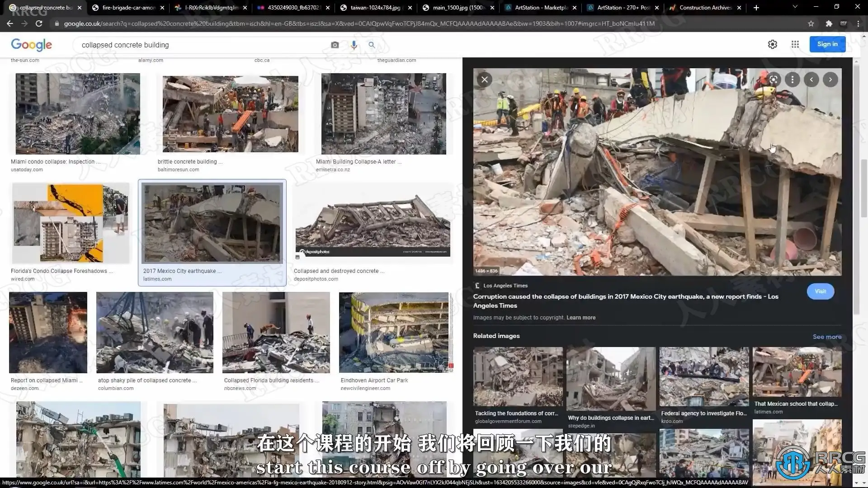Viewport: 868px width, 488px height.
Task: Show previous image with left arrow
Action: click(811, 80)
